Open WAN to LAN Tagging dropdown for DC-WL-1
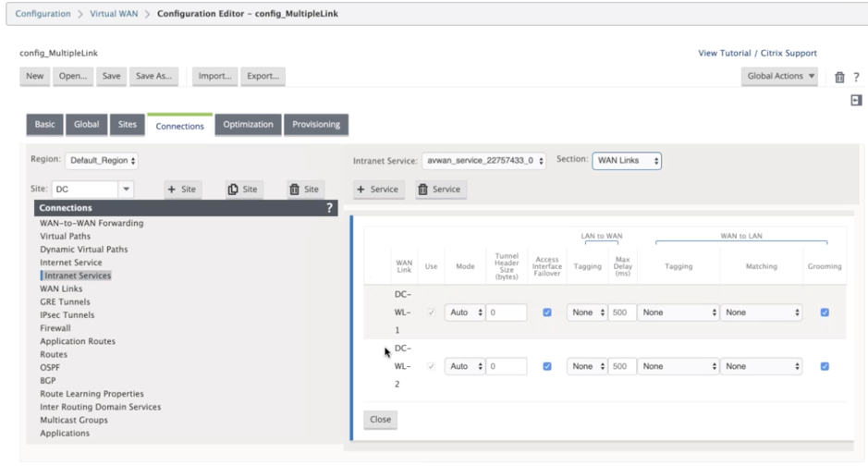Image resolution: width=868 pixels, height=466 pixels. (679, 313)
